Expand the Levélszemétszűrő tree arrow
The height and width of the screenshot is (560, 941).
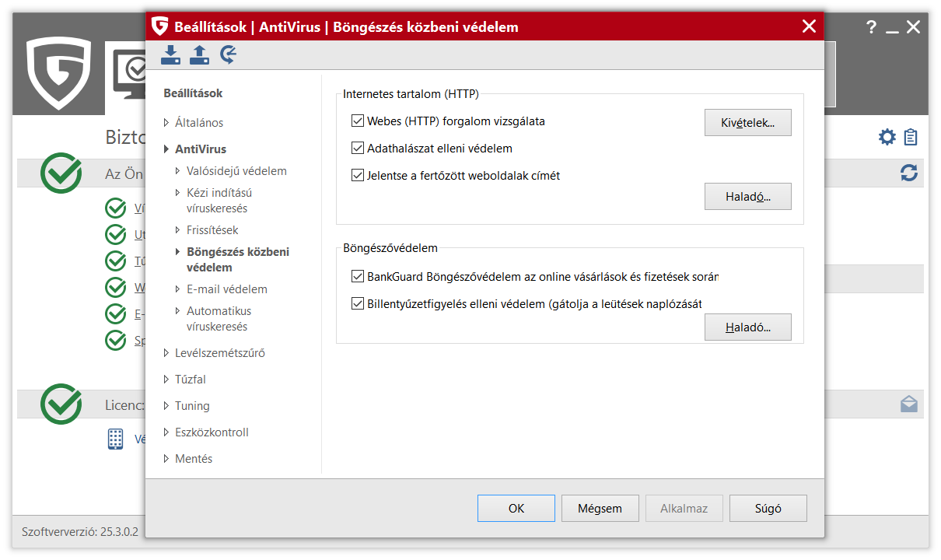166,353
